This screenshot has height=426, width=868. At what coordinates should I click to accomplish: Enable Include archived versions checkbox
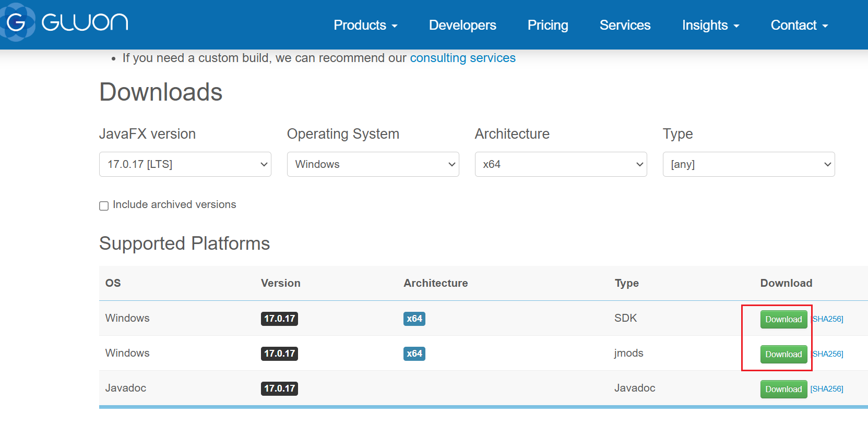tap(104, 205)
